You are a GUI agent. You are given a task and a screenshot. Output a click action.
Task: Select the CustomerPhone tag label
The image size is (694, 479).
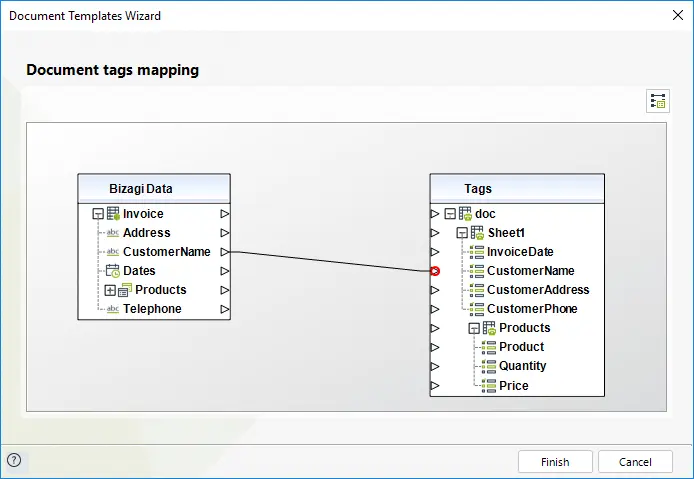pos(532,309)
